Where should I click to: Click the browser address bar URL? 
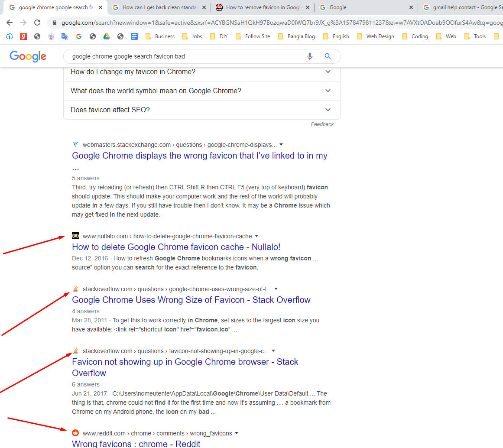[282, 23]
